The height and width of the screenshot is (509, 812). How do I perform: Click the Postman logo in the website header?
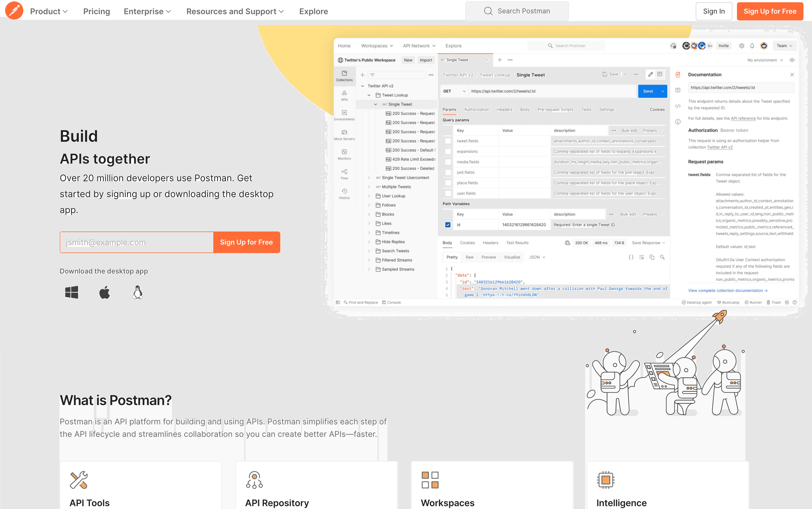14,11
